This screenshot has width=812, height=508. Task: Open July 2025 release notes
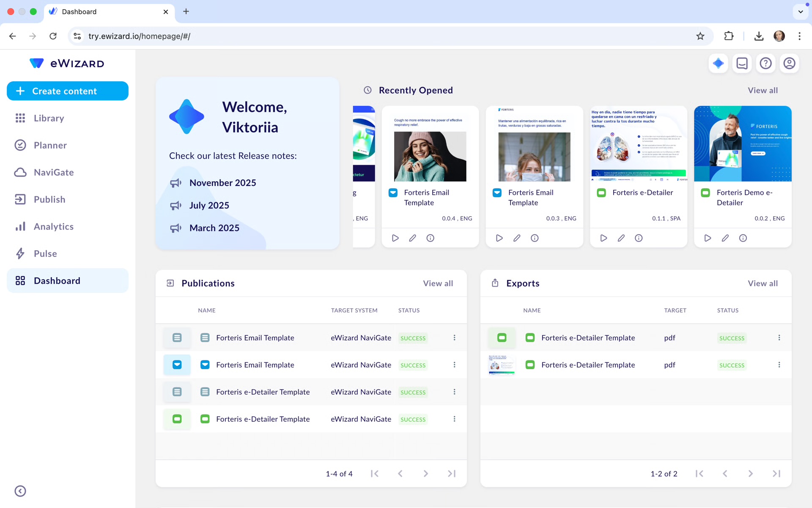(209, 205)
